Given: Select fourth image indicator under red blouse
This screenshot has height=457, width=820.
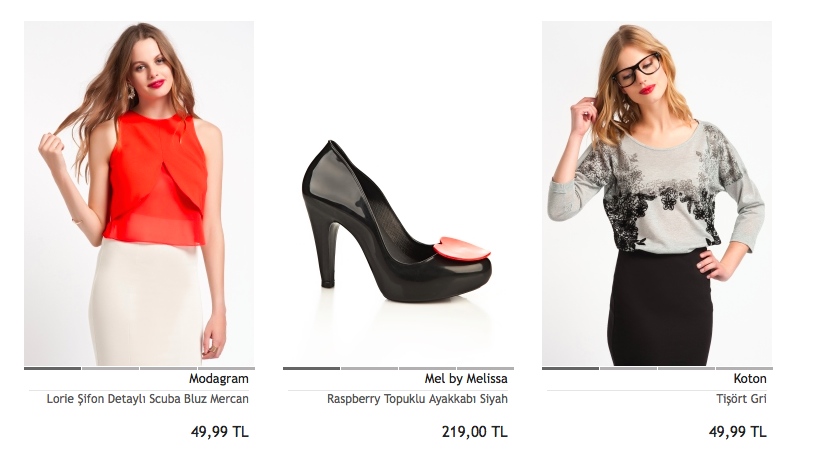Looking at the screenshot, I should coord(226,368).
